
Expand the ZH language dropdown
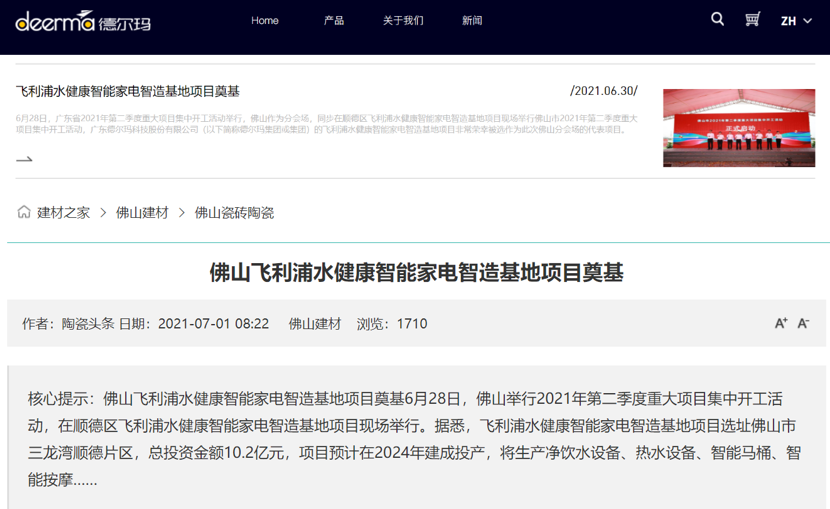pyautogui.click(x=796, y=21)
